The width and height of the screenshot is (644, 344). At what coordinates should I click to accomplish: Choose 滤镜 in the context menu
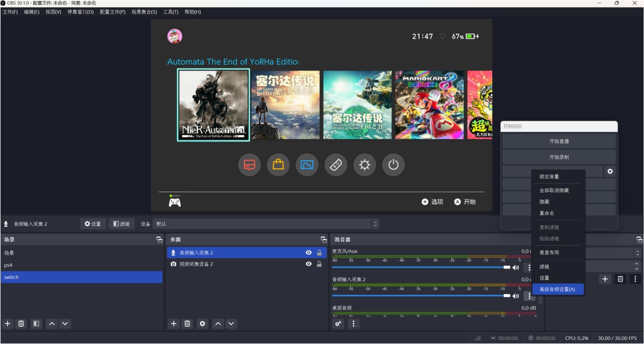558,266
